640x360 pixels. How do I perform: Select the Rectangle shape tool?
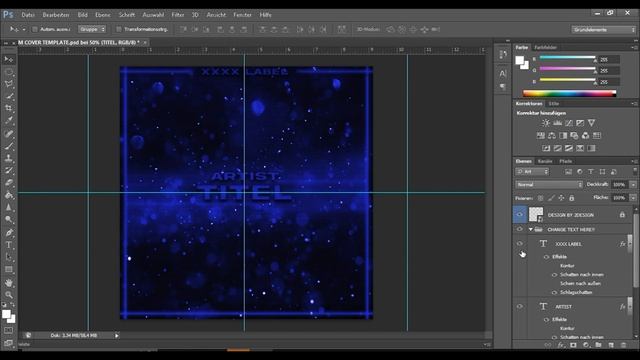9,270
